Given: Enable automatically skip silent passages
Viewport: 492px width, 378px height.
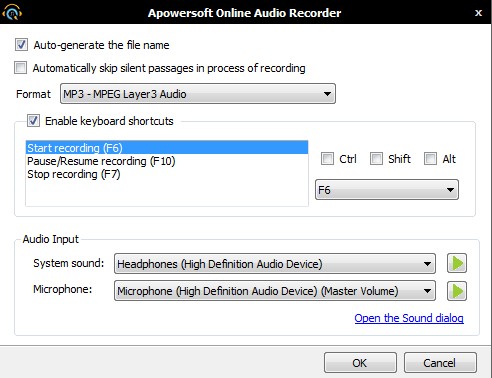Looking at the screenshot, I should click(21, 68).
